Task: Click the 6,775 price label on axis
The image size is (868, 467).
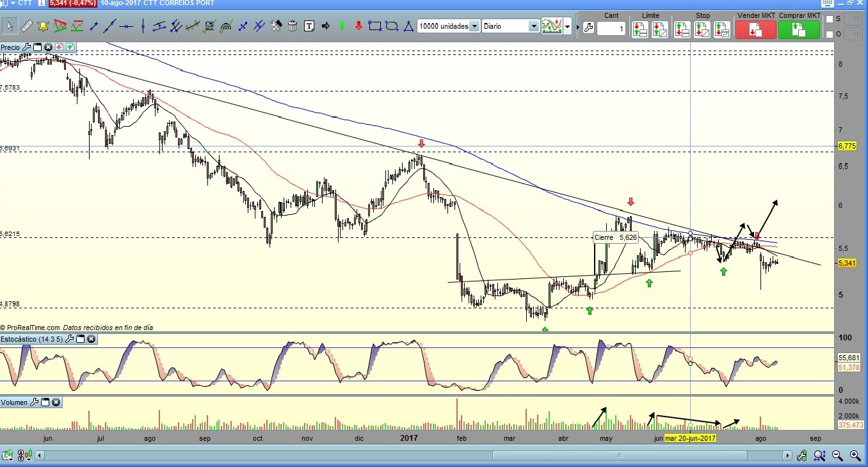Action: click(847, 146)
